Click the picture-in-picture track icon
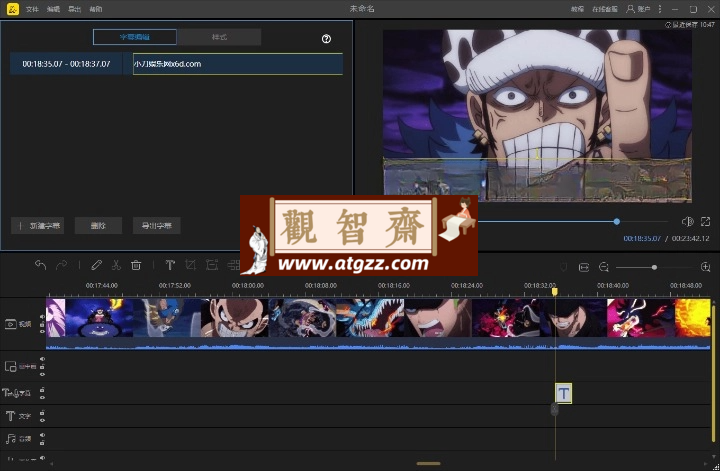This screenshot has width=720, height=471. [11, 366]
